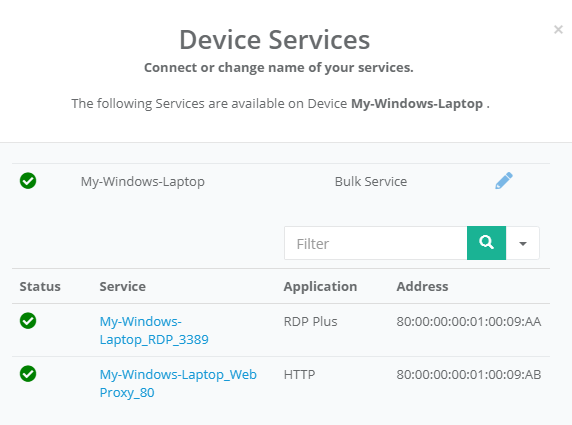The image size is (572, 425).
Task: Close the Device Services dialog
Action: (x=558, y=30)
